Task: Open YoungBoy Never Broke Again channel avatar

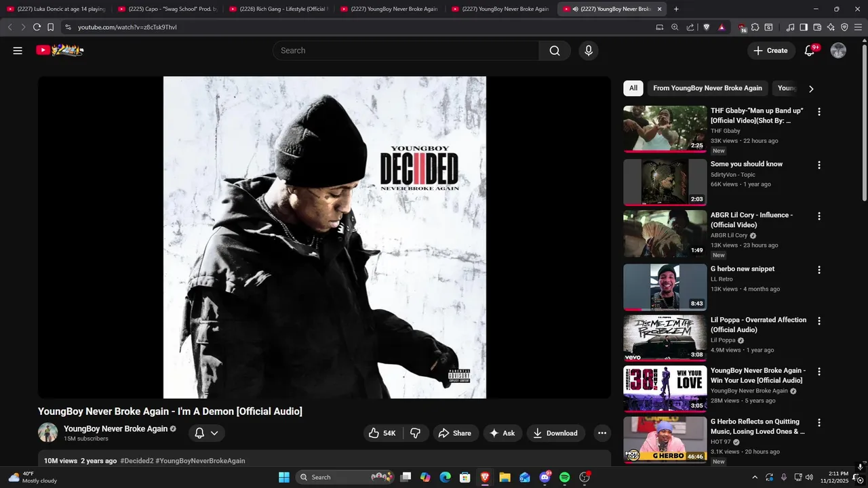Action: tap(47, 432)
